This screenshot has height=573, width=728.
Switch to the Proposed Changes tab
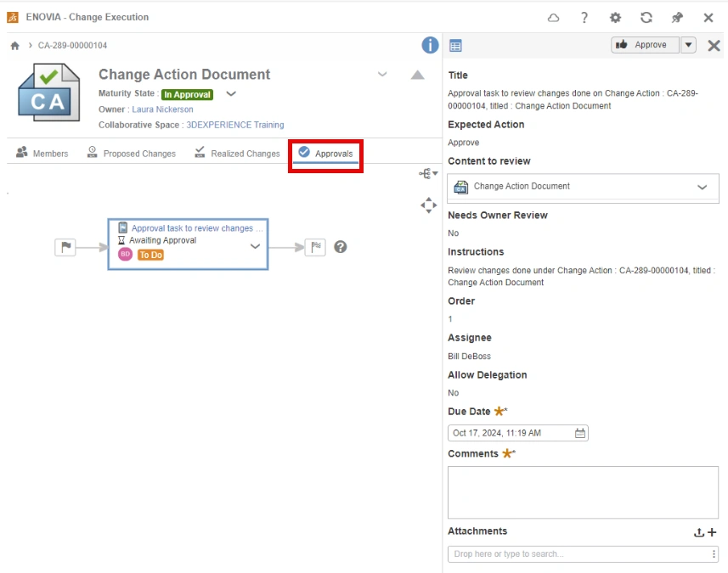tap(132, 153)
